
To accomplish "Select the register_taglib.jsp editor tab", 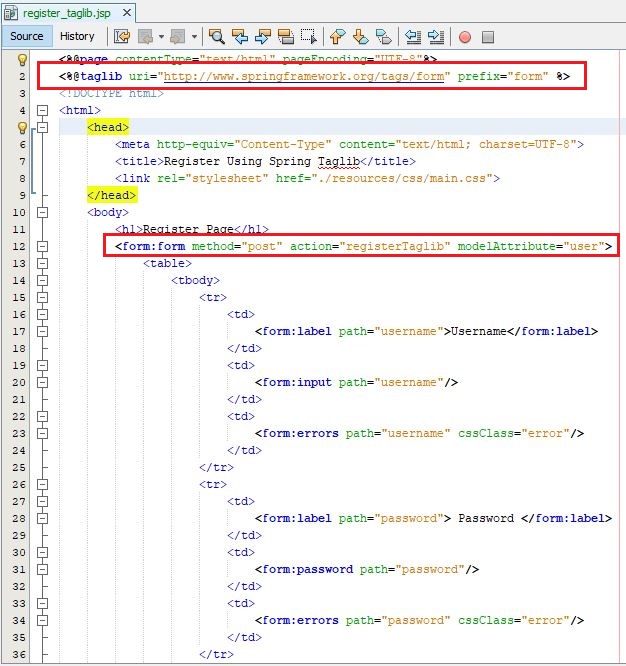I will 67,13.
